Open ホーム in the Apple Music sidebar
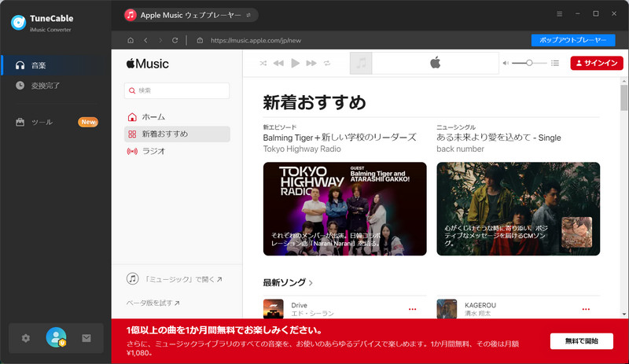This screenshot has height=364, width=629. click(x=177, y=117)
